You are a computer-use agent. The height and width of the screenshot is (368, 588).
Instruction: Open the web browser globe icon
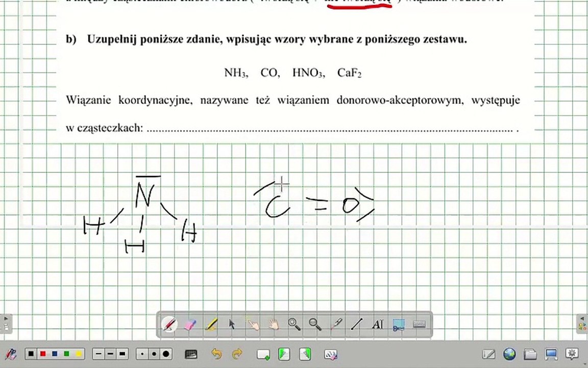tap(509, 354)
